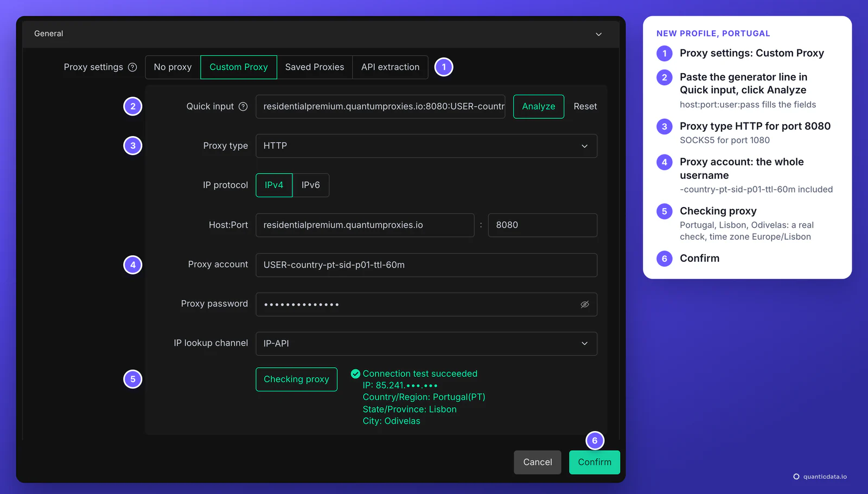This screenshot has height=494, width=868.
Task: Click the Checking proxy button
Action: coord(297,380)
